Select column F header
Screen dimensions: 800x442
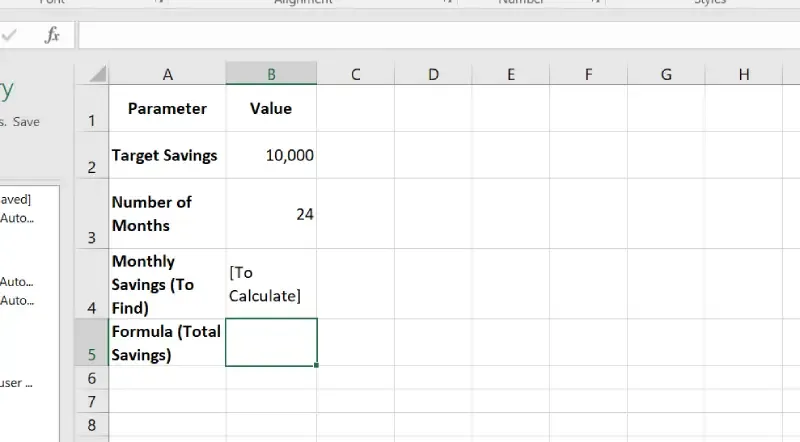tap(588, 75)
